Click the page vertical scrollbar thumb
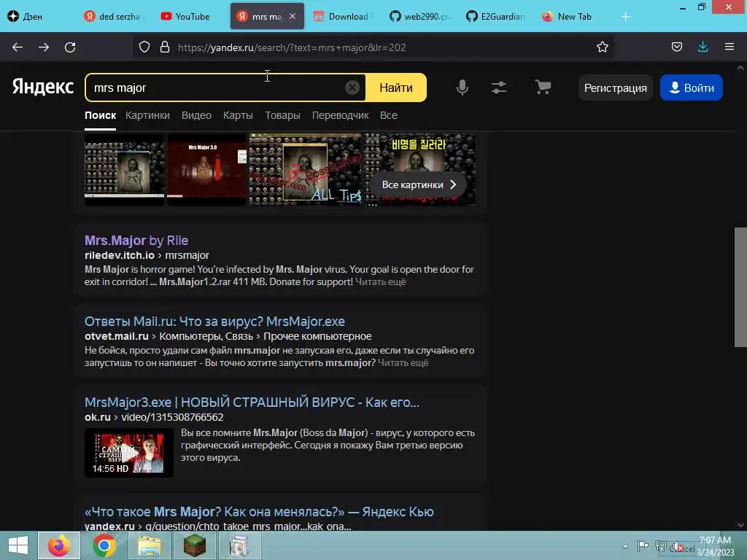 [x=740, y=287]
